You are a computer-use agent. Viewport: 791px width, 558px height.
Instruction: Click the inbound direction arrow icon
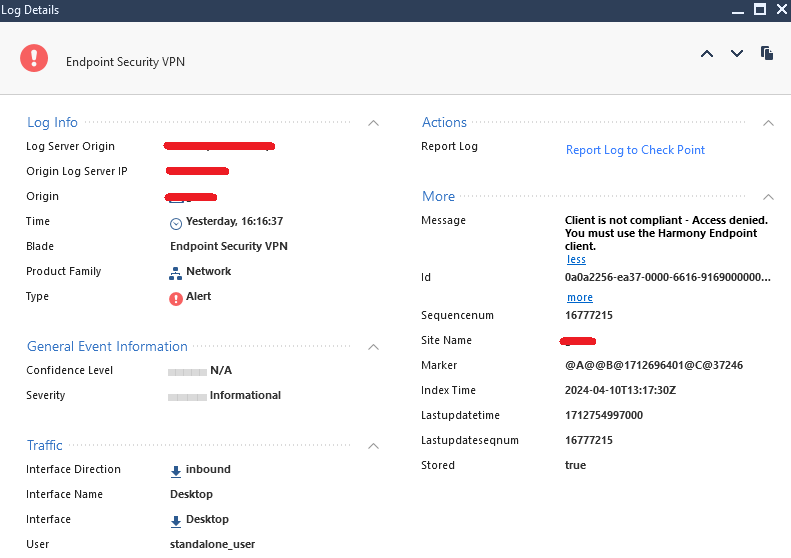[176, 471]
